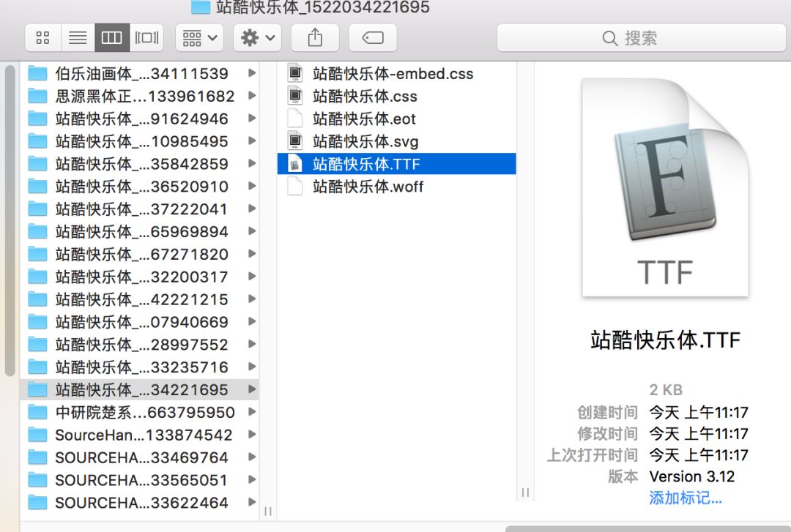Click folder icon of SOURCEHA...33565051
The width and height of the screenshot is (791, 532).
point(37,480)
